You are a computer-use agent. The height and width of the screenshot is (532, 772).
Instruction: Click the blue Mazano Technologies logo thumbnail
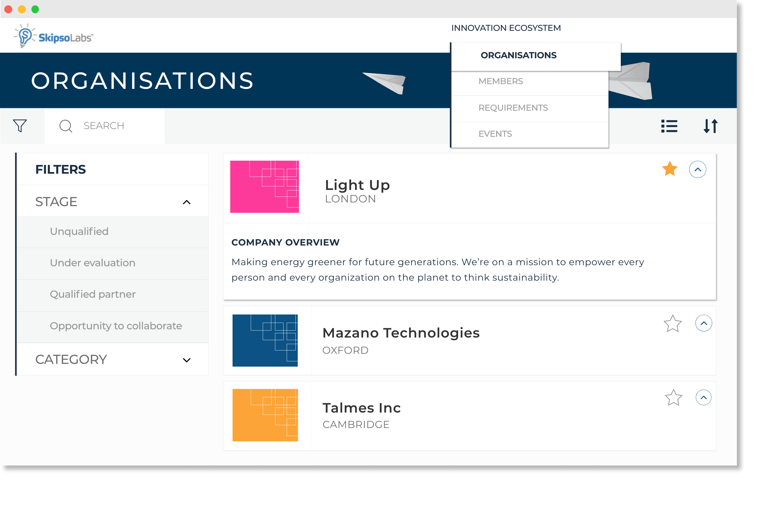click(265, 341)
